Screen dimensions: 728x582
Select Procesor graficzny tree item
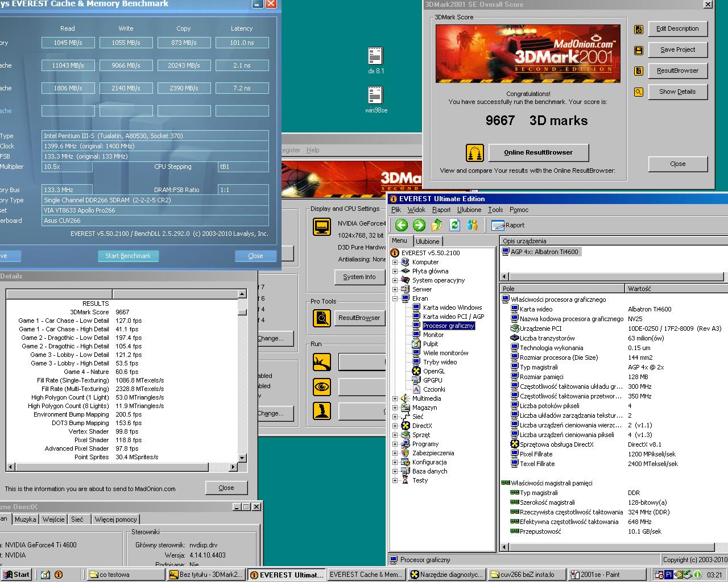(449, 326)
